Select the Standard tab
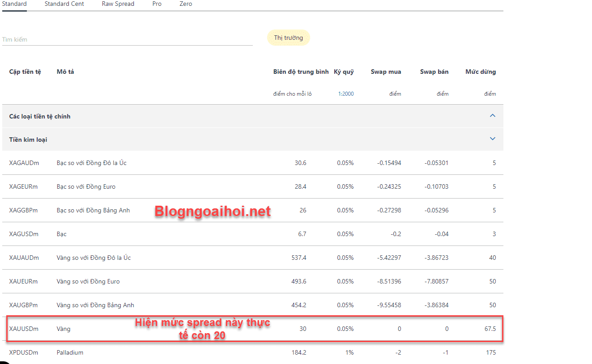 pyautogui.click(x=14, y=4)
